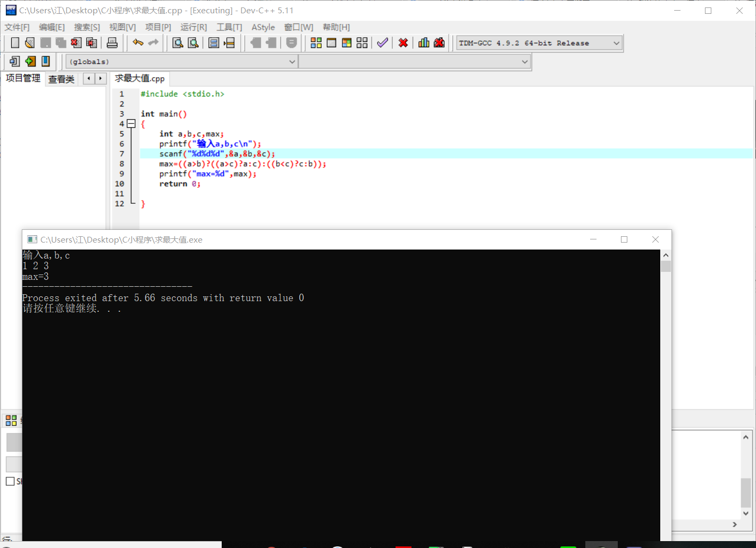Click scroll-down arrow in bottom-right panel
Image resolution: width=756 pixels, height=548 pixels.
pyautogui.click(x=746, y=513)
